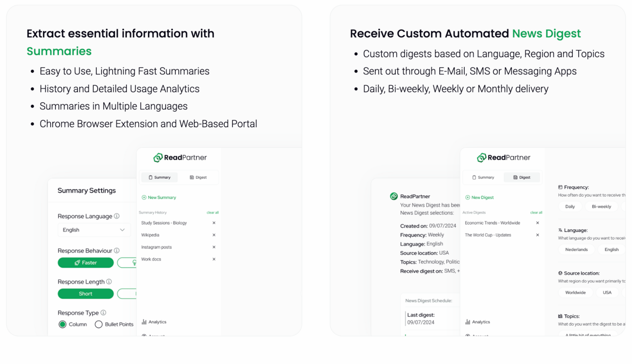Open Analytics in the left ReadPartner panel
Screen dimensions: 632x364
[x=154, y=322]
